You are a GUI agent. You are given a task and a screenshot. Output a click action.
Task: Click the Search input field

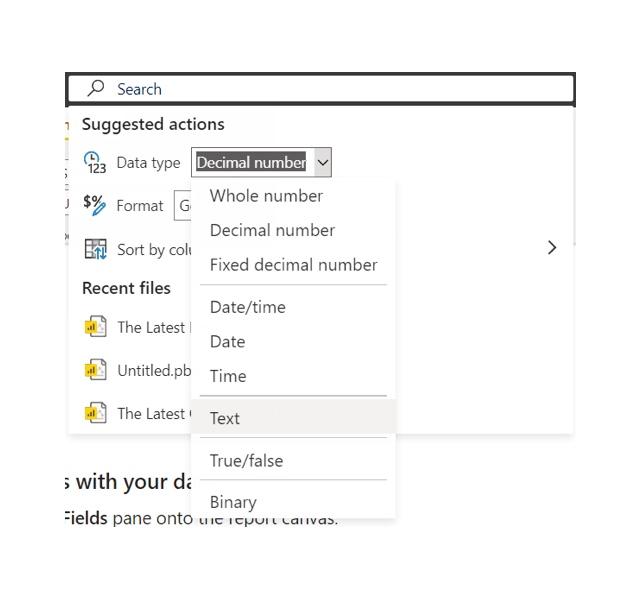[x=320, y=89]
